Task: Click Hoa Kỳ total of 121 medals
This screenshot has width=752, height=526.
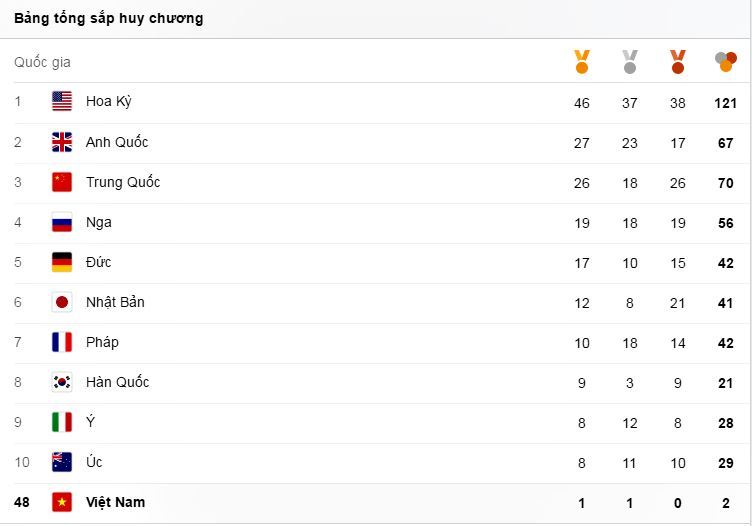Action: point(726,103)
